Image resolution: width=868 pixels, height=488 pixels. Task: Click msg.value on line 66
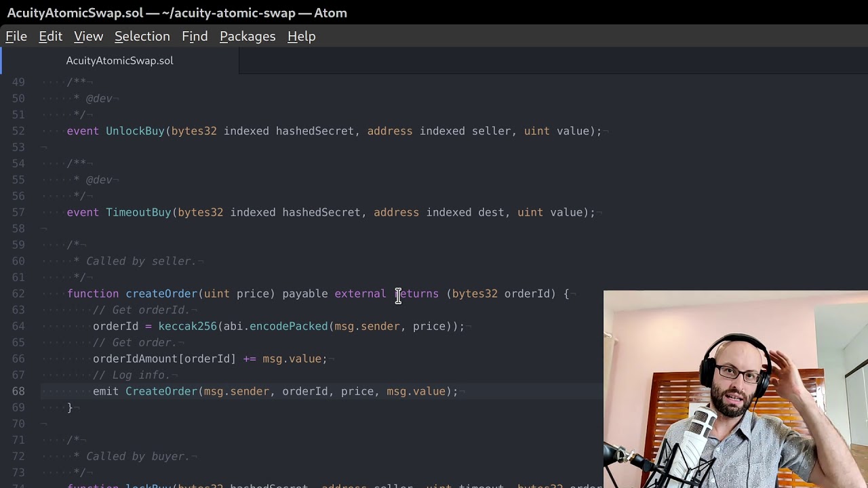(292, 359)
